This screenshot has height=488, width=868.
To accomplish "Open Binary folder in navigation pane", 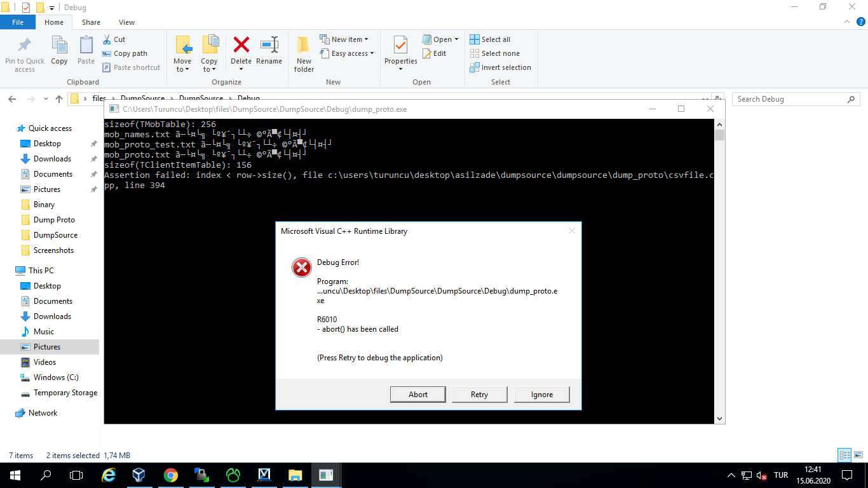I will [44, 205].
